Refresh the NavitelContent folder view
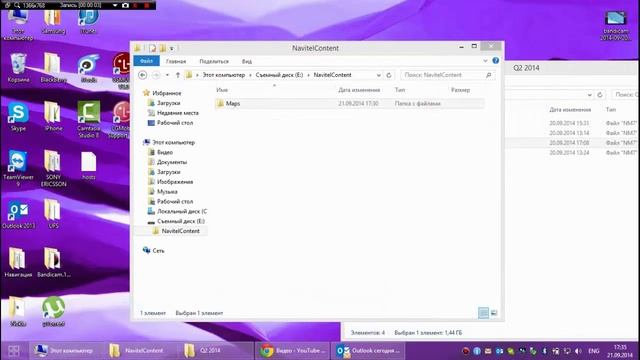Viewport: 640px width, 360px height. pos(389,75)
